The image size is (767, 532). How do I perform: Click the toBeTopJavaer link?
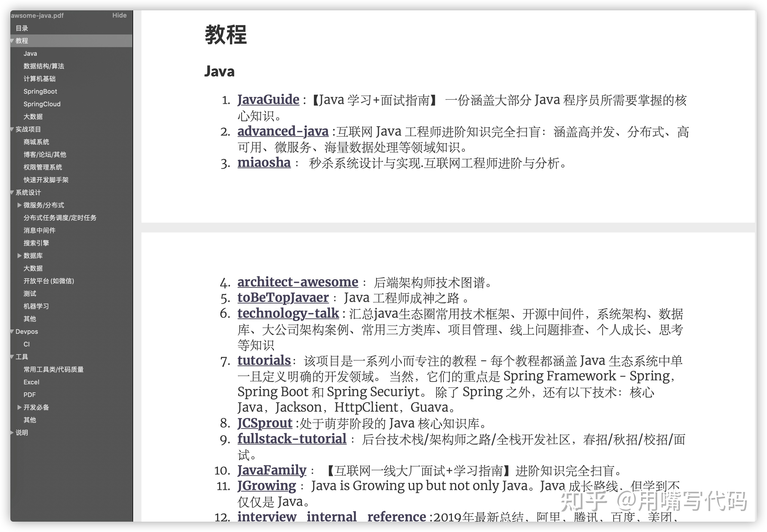coord(283,298)
